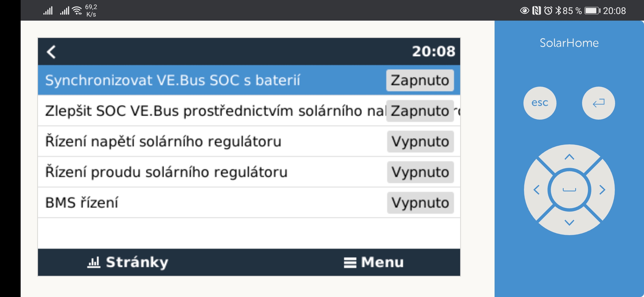
Task: Click the SolarHome title
Action: (x=569, y=43)
